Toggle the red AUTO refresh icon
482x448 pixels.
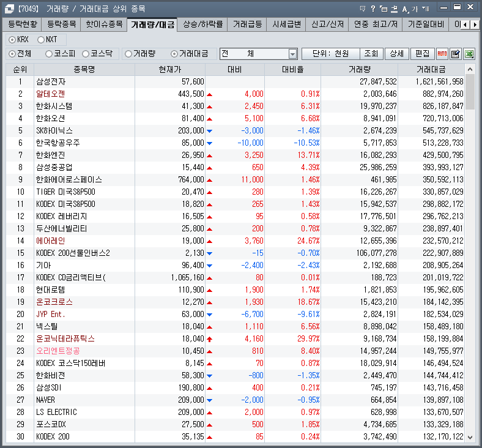[442, 54]
